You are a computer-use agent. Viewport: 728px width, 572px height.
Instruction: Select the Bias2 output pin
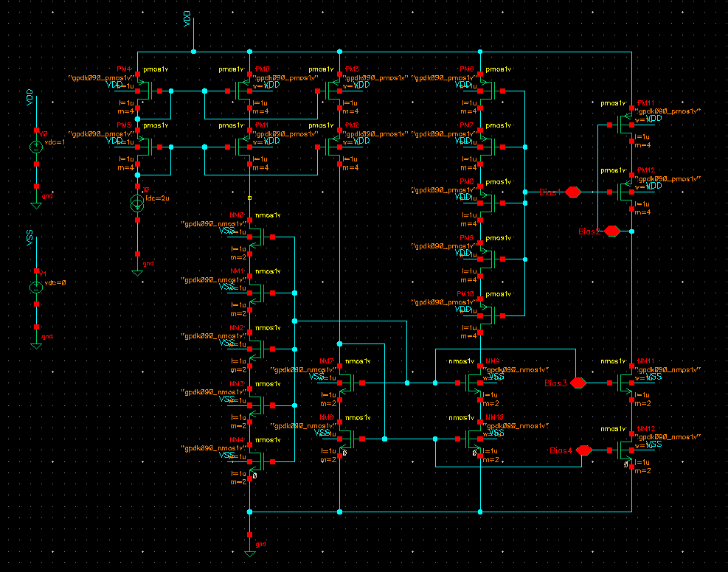[611, 231]
